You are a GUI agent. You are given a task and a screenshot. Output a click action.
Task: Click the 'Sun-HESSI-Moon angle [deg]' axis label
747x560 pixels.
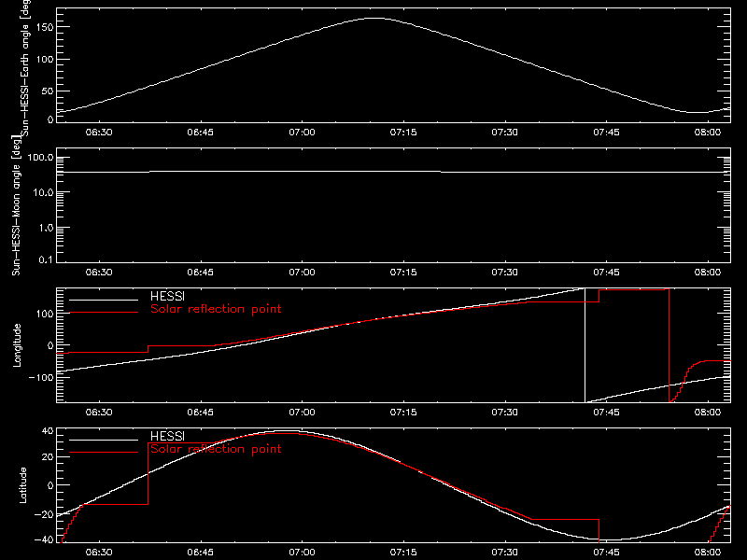pyautogui.click(x=16, y=205)
